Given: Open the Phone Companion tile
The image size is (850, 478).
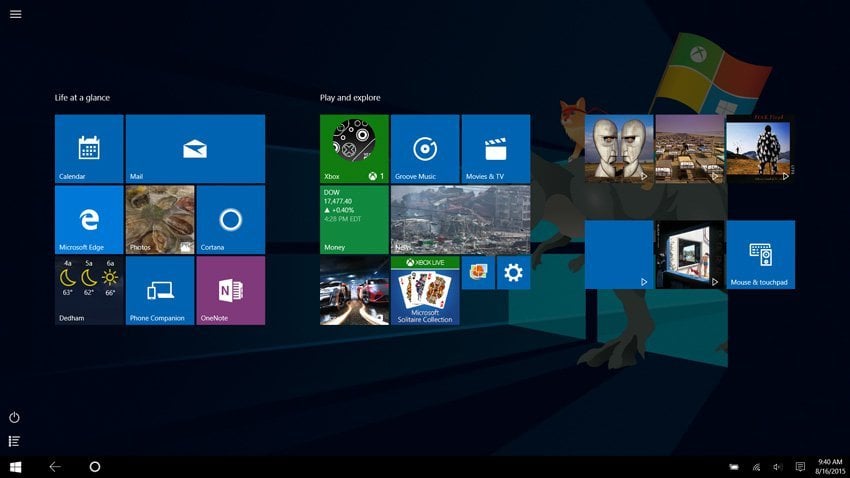Looking at the screenshot, I should point(160,290).
